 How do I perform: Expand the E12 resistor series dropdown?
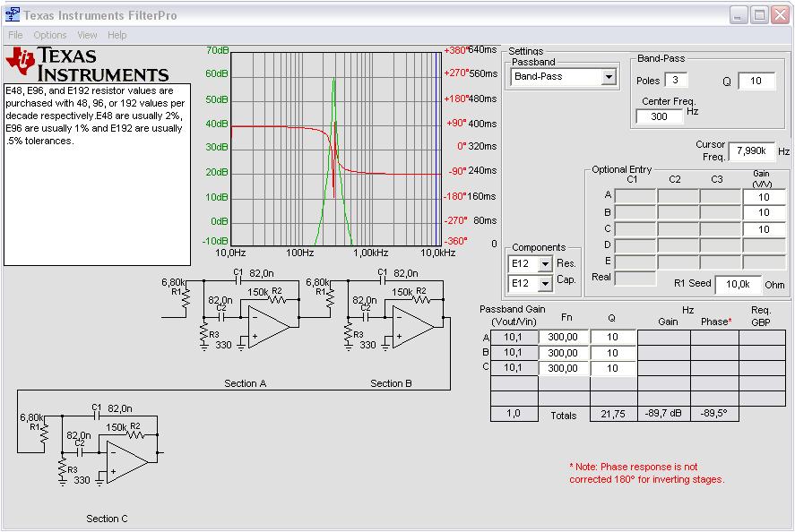tap(545, 264)
